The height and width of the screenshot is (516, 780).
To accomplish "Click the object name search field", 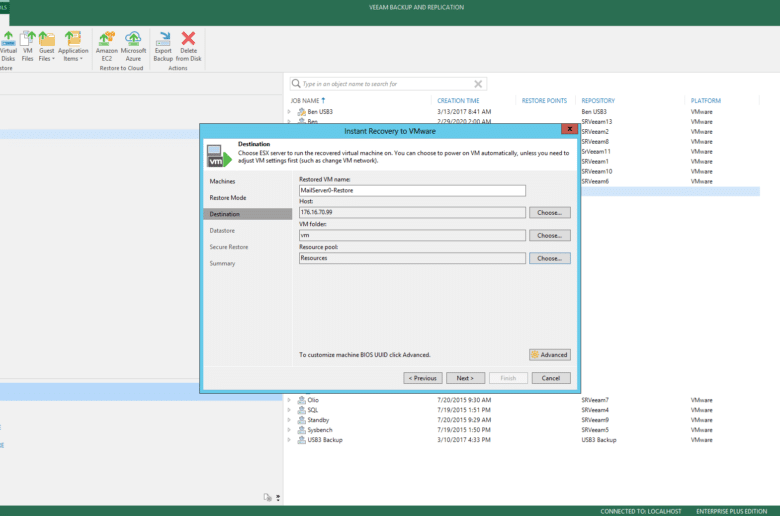I will coord(388,84).
